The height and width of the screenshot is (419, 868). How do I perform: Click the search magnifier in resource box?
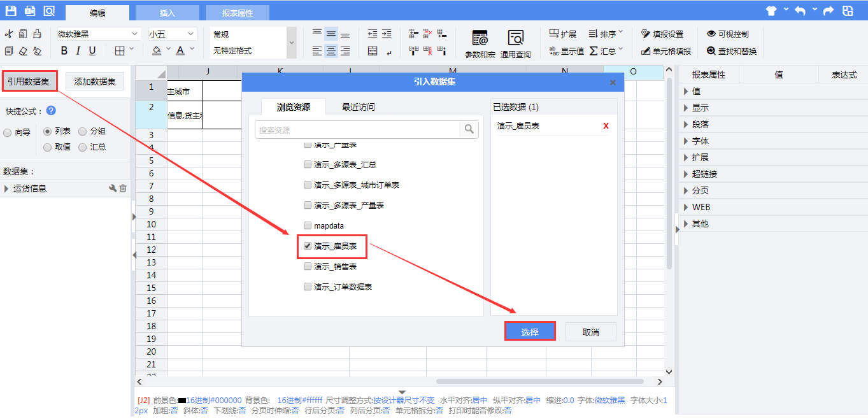[469, 129]
